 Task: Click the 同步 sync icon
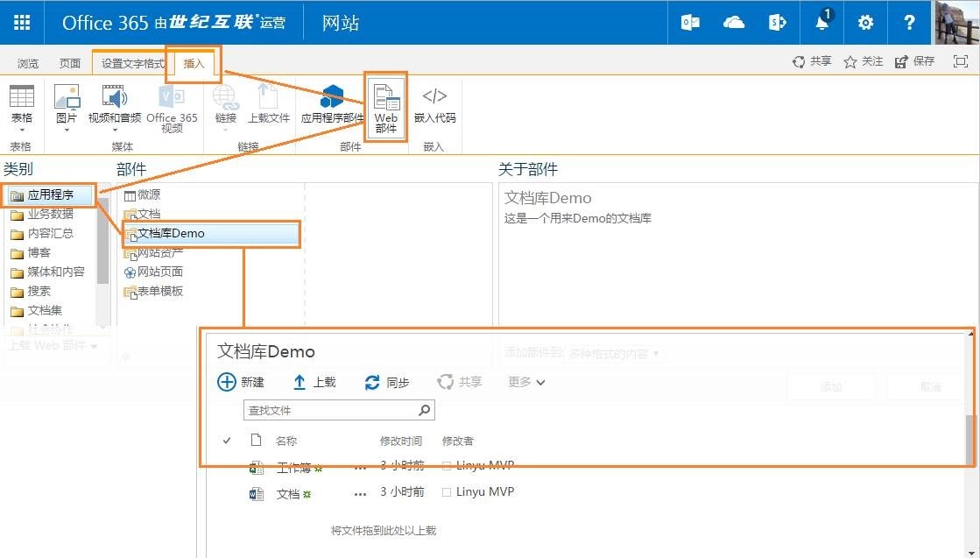(372, 382)
